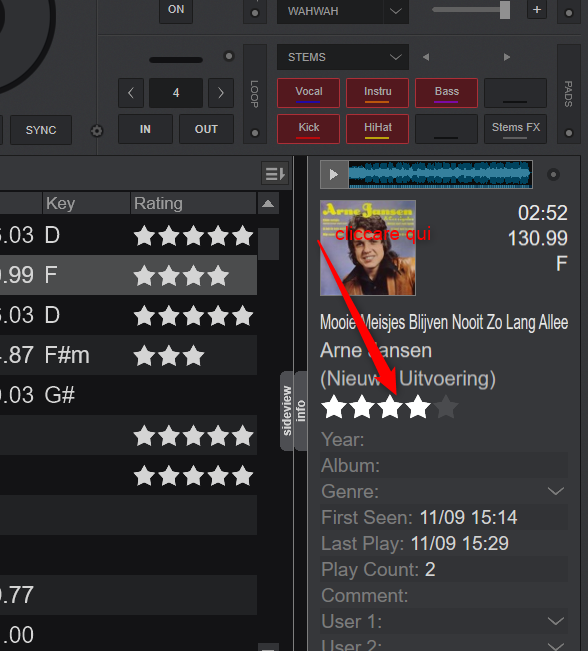Click the First Seen date
Screen dimensions: 588x651
coord(468,518)
